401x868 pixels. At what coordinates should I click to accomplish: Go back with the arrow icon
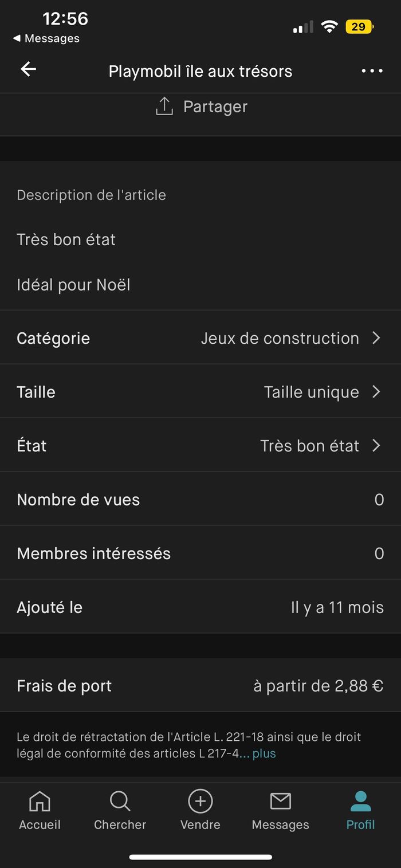(x=28, y=69)
